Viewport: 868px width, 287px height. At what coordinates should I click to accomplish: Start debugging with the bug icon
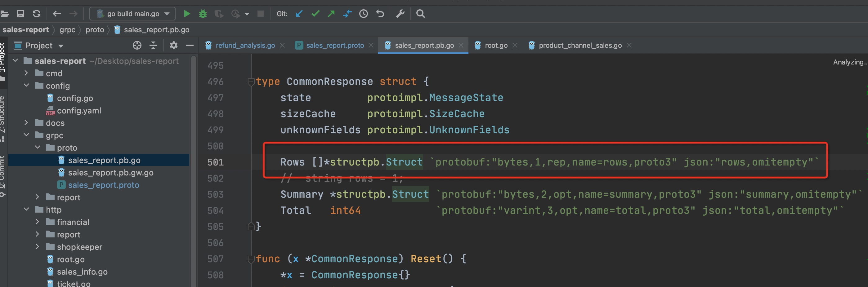coord(203,14)
